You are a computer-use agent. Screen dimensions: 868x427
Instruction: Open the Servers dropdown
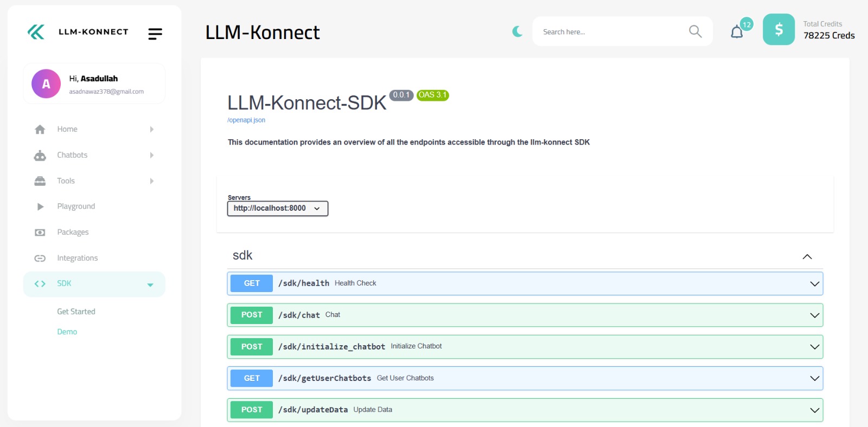[x=277, y=208]
